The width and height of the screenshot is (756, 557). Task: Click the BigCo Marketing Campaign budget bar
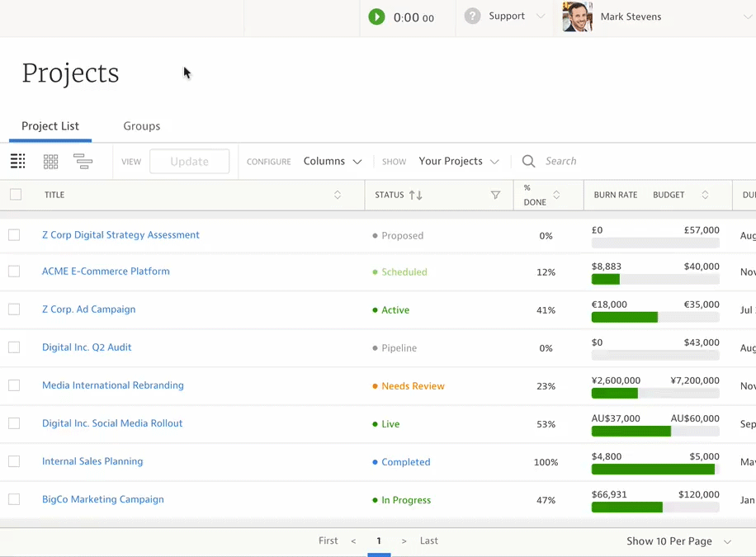coord(655,507)
